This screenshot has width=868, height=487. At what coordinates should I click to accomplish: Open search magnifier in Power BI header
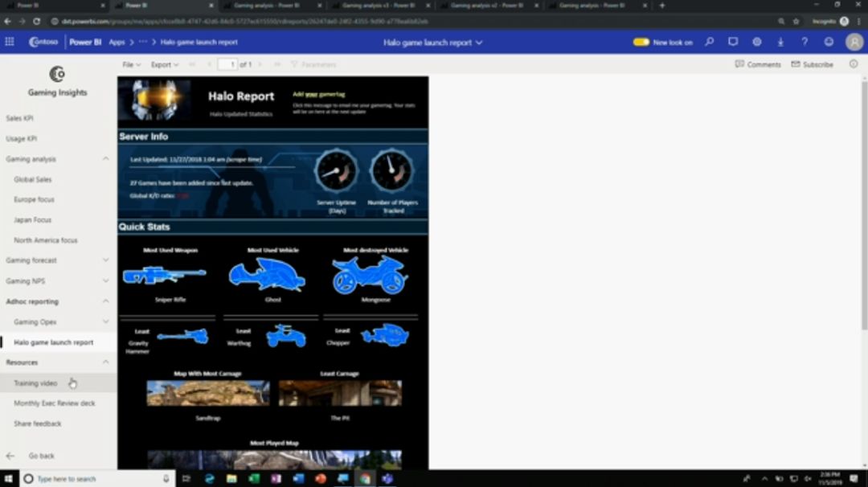(x=709, y=42)
